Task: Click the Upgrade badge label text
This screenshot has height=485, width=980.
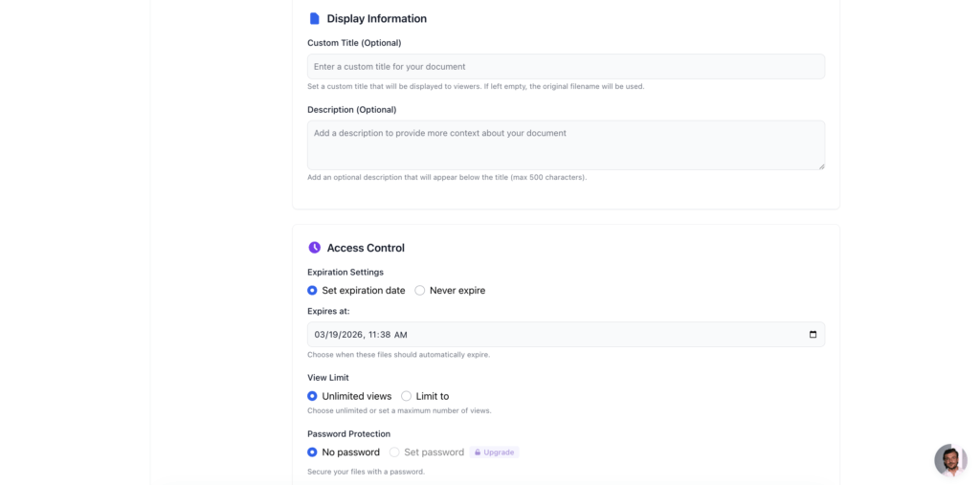Action: click(x=499, y=452)
